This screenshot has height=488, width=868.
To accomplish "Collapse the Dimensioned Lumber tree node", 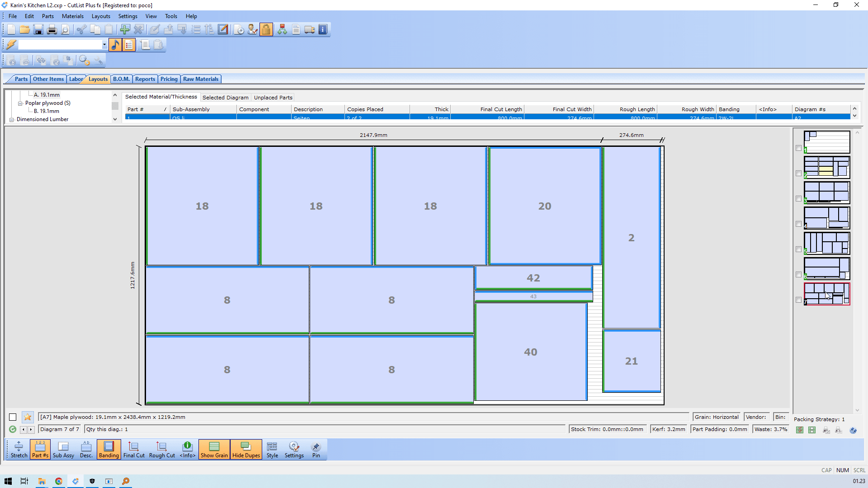I will 12,120.
